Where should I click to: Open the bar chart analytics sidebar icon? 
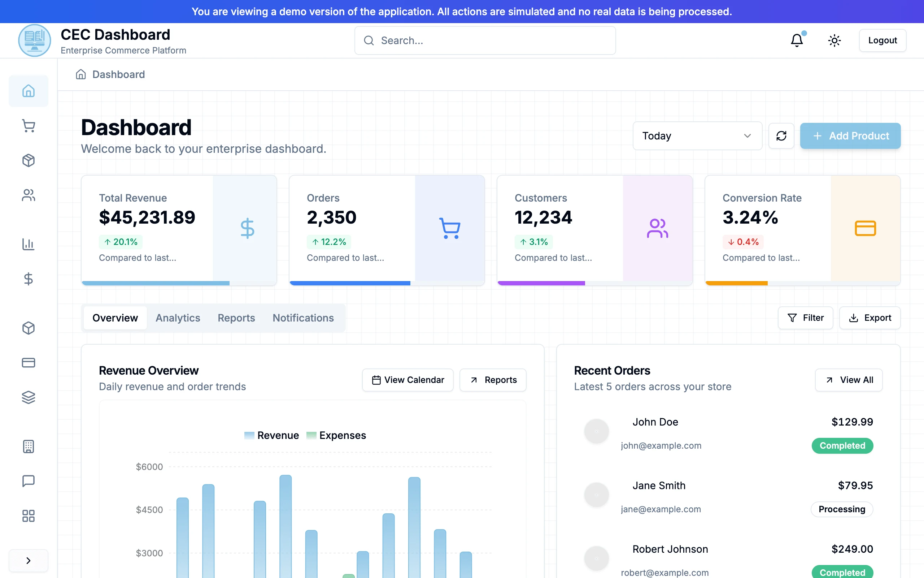click(x=28, y=244)
